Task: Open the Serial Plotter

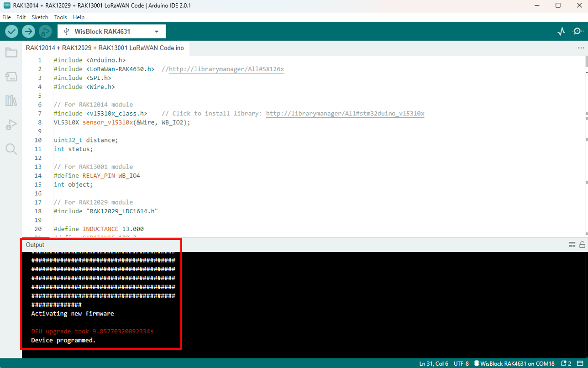Action: click(562, 32)
